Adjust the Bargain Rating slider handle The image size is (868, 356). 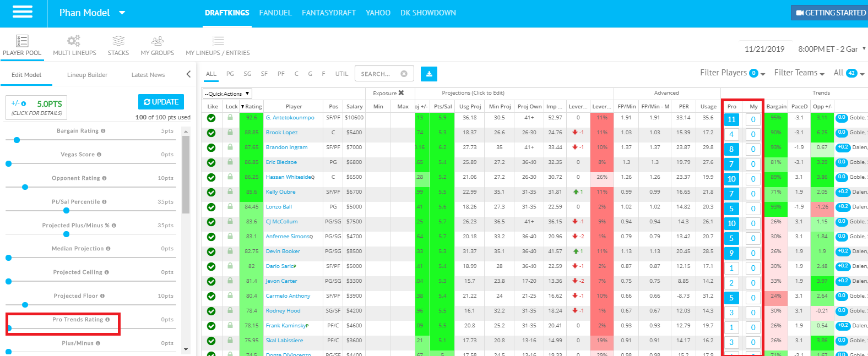[x=17, y=140]
